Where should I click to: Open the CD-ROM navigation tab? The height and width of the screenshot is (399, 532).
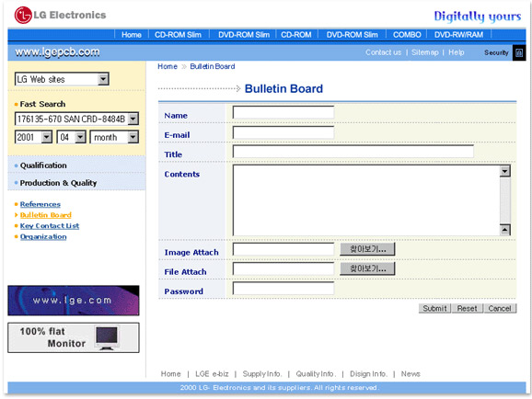(295, 35)
